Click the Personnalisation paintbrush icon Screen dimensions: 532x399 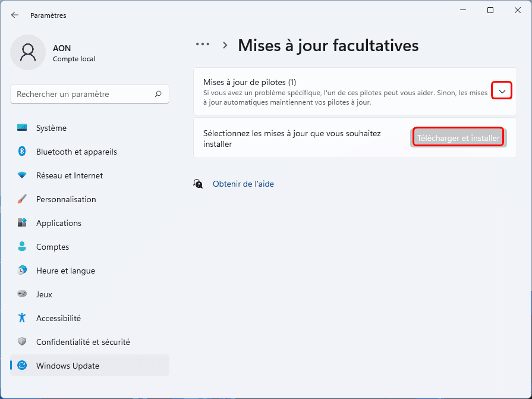click(23, 199)
